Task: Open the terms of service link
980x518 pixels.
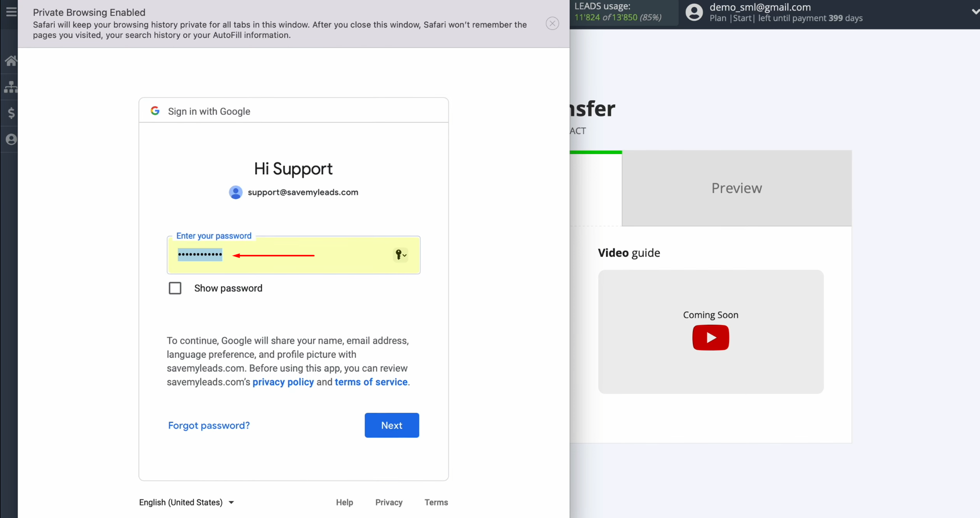Action: tap(371, 382)
